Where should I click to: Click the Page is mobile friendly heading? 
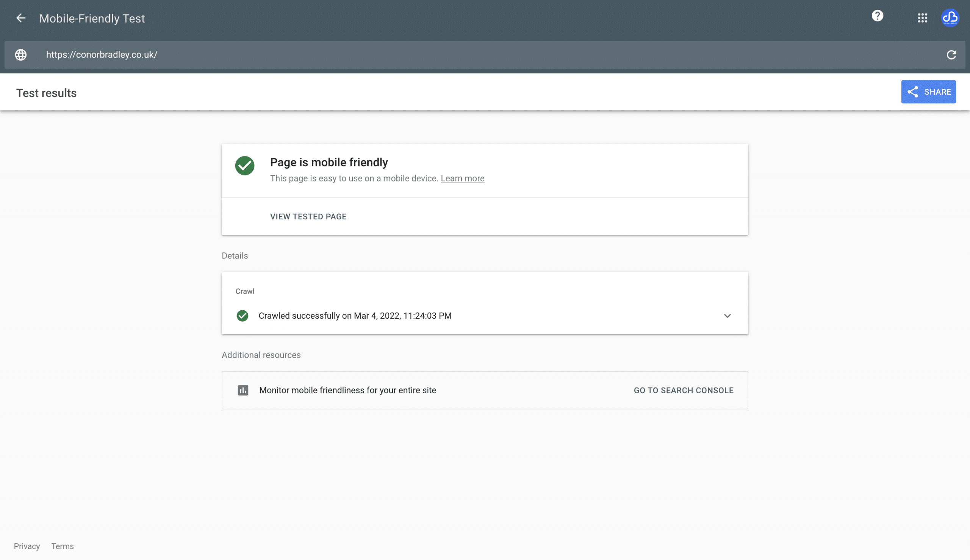(329, 162)
